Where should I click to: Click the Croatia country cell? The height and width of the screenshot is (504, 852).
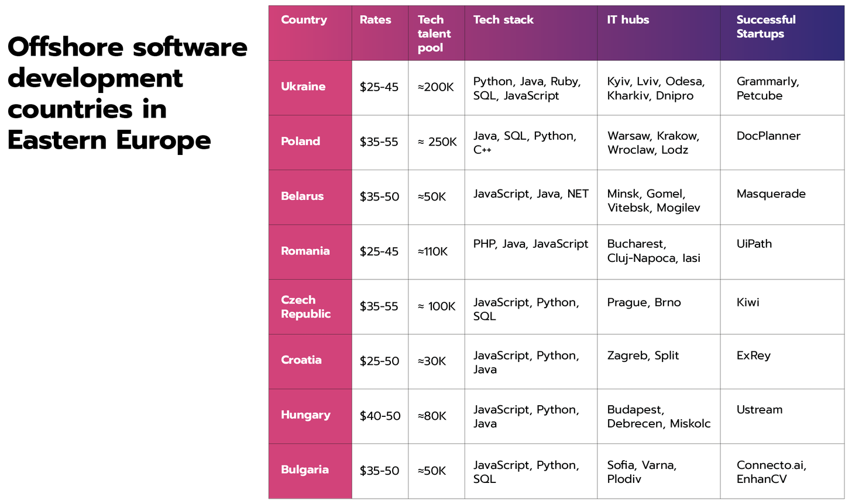[x=301, y=360]
